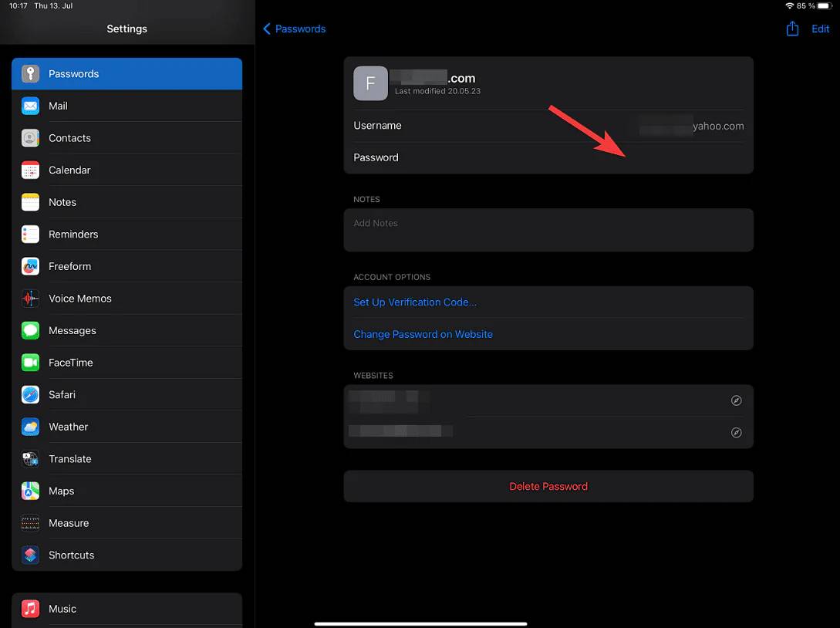Open Safari settings from the sidebar

[127, 394]
